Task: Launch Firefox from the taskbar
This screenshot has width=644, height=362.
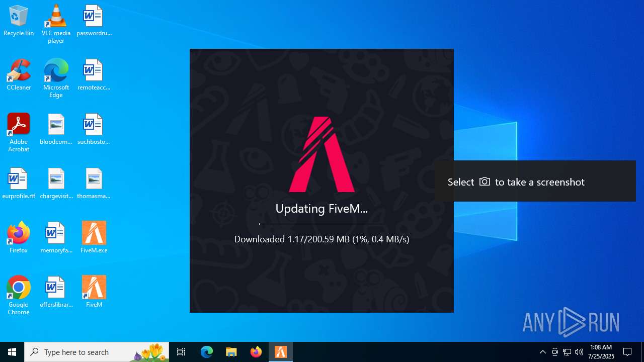Action: (256, 352)
